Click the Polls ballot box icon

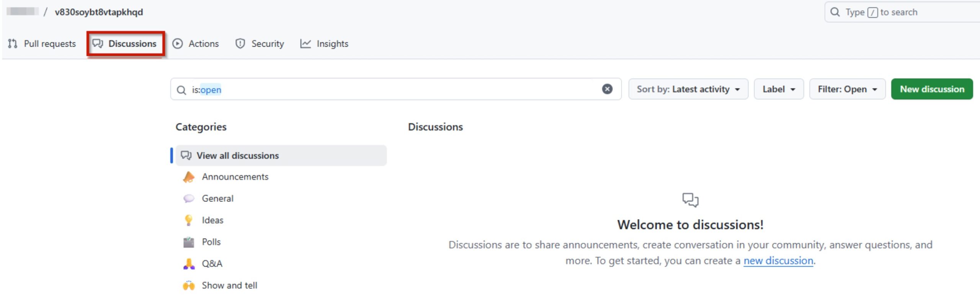click(x=188, y=242)
